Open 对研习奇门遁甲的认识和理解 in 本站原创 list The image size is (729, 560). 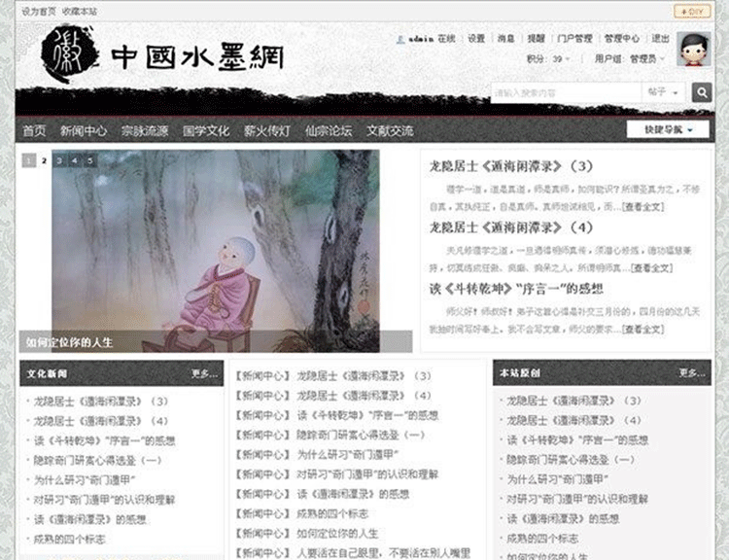(x=577, y=499)
